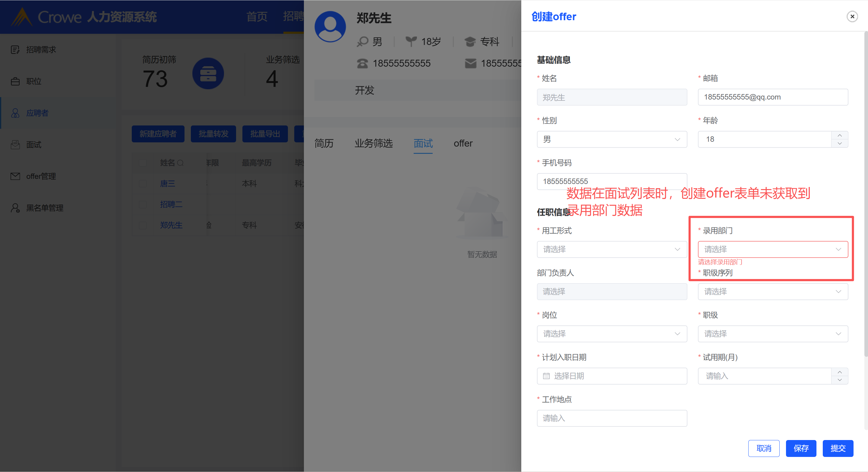Click the calendar icon in 计划入职日期 field
The height and width of the screenshot is (472, 868).
pos(546,376)
